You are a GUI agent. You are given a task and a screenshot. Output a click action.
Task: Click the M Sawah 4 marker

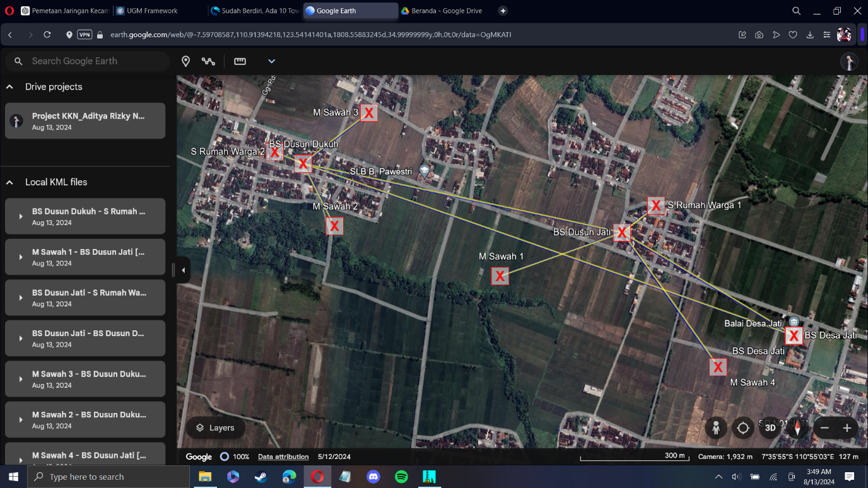coord(718,367)
